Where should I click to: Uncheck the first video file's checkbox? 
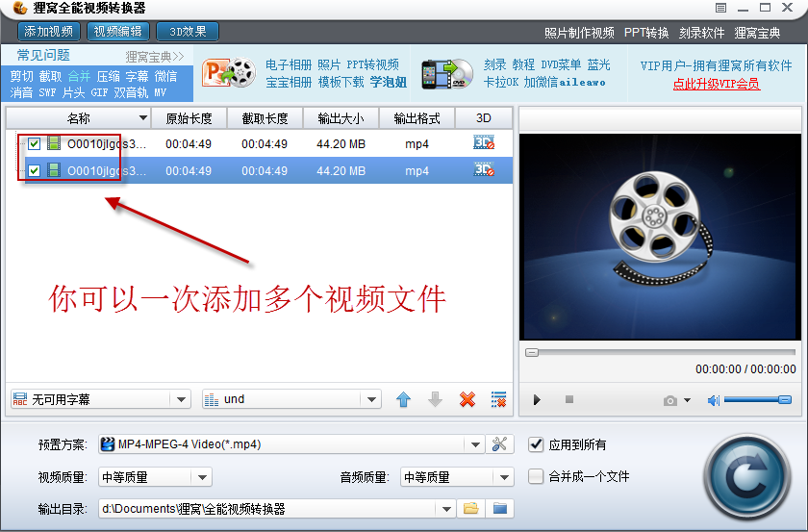(34, 144)
